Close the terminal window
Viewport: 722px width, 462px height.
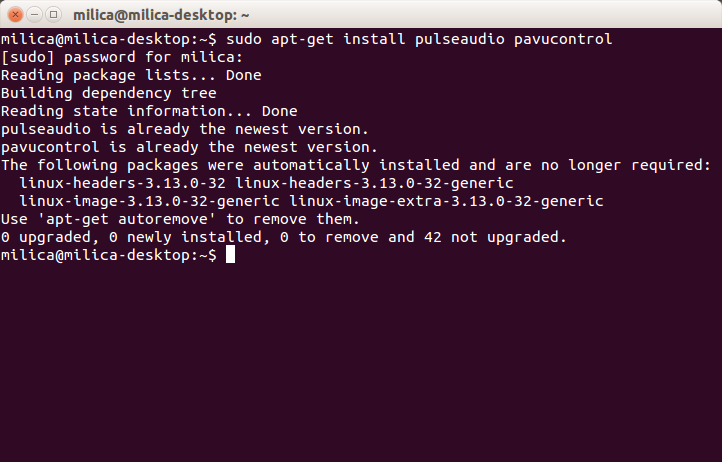pos(13,14)
